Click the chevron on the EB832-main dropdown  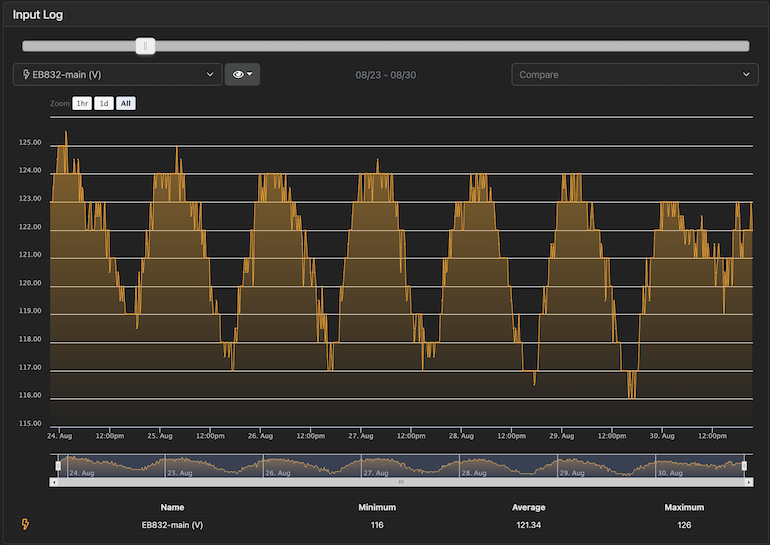210,75
